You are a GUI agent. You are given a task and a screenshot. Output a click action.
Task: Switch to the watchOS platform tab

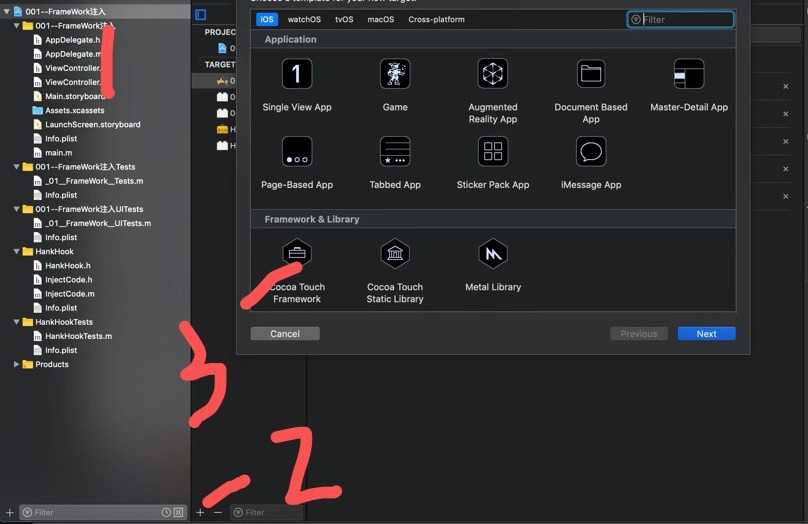point(304,19)
